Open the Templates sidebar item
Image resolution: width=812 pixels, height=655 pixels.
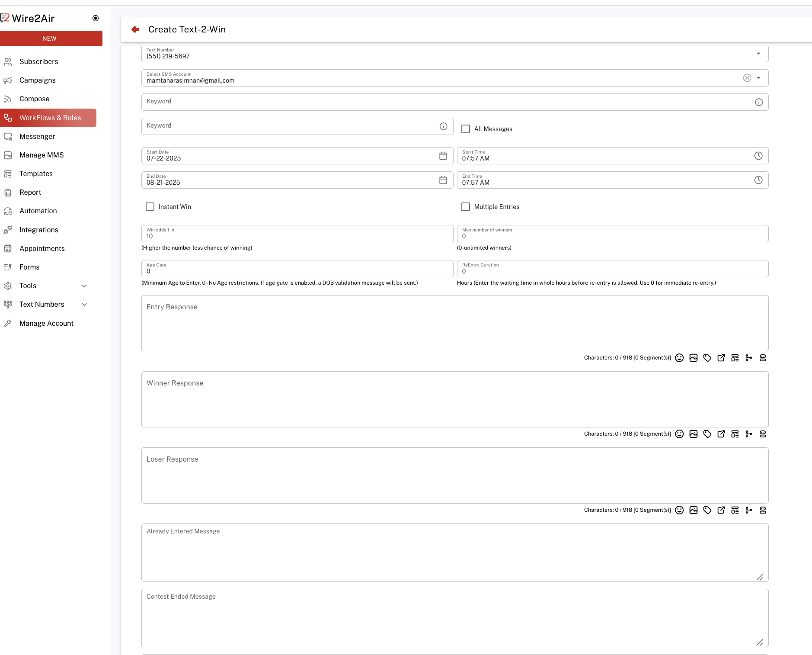[x=36, y=173]
